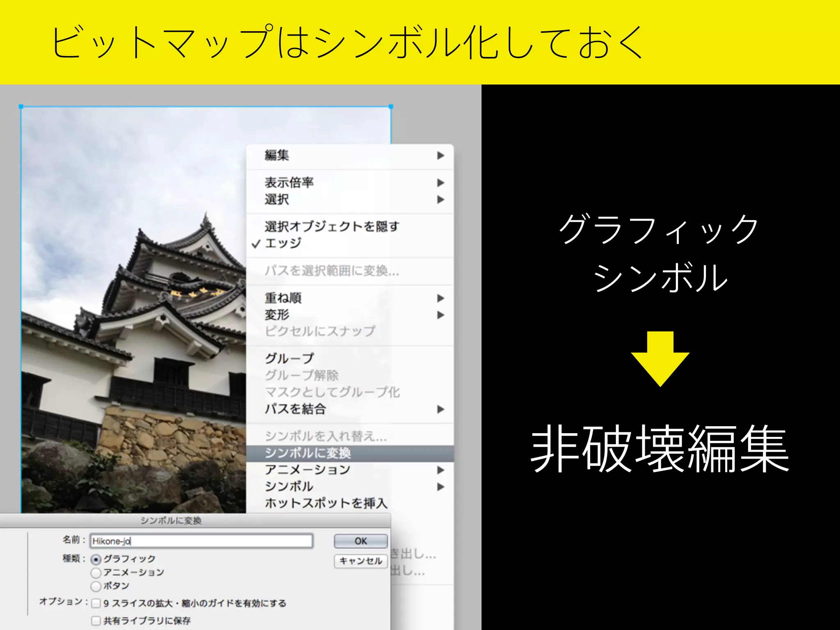Select the ボタン radio button
840x630 pixels.
point(96,586)
